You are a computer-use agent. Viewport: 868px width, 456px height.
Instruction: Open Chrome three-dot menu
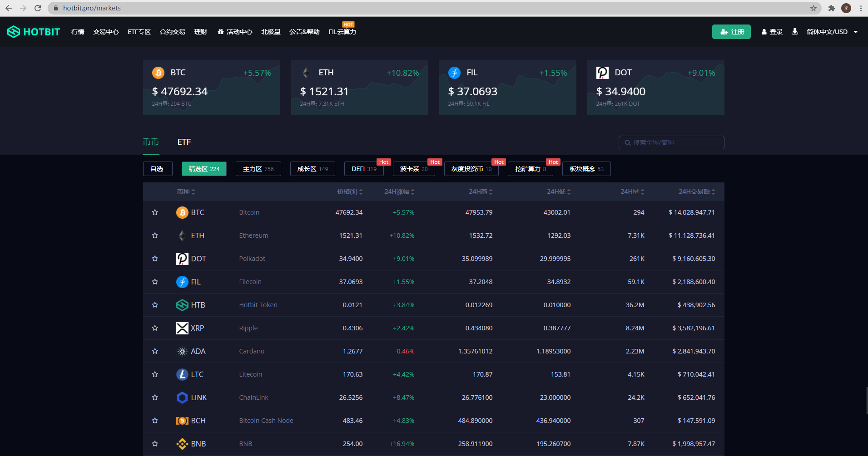tap(860, 8)
